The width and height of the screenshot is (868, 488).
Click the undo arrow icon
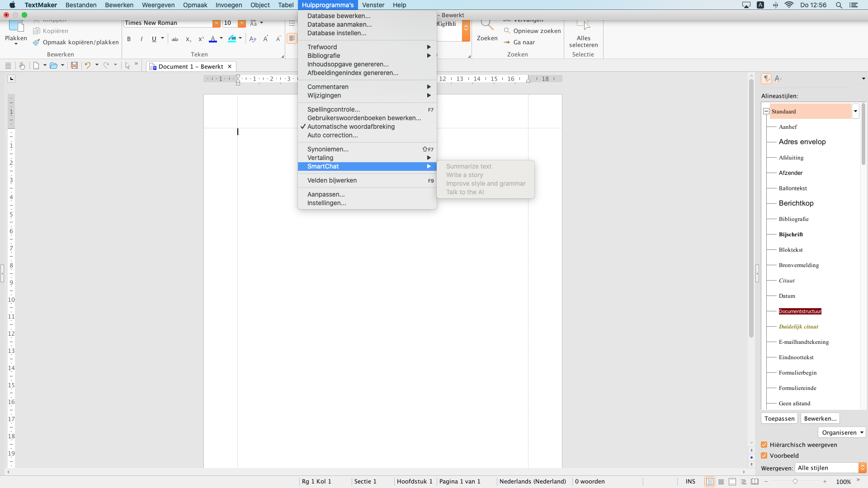point(88,66)
